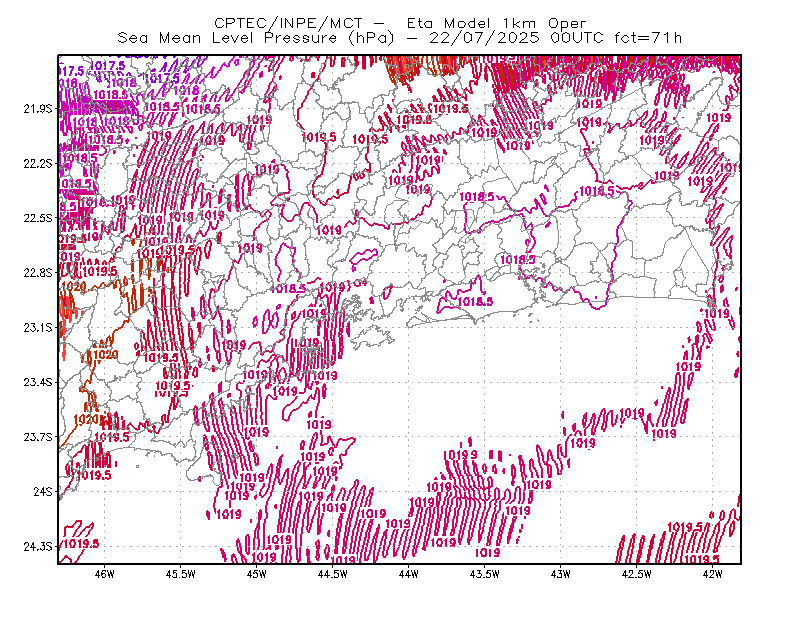Click the "22.5S" latitude axis label
This screenshot has height=618, width=800.
click(x=38, y=218)
